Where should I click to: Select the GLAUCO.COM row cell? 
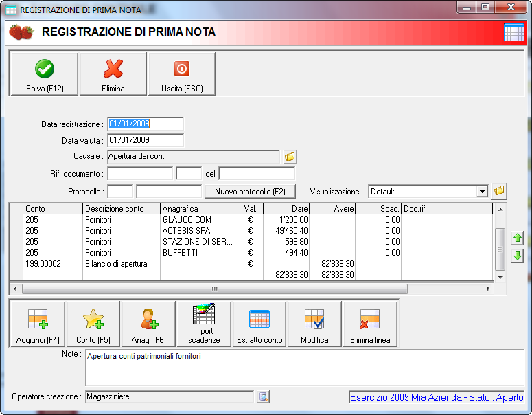[x=199, y=220]
